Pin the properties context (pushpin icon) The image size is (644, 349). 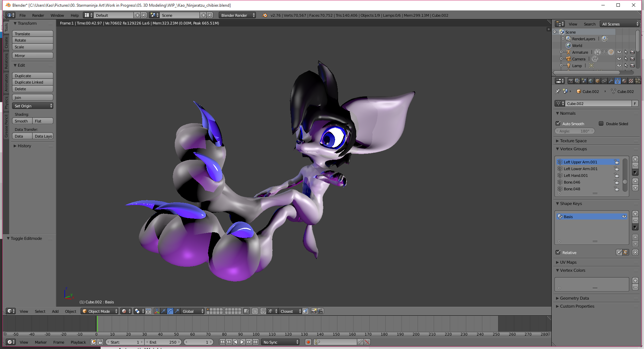coord(557,91)
